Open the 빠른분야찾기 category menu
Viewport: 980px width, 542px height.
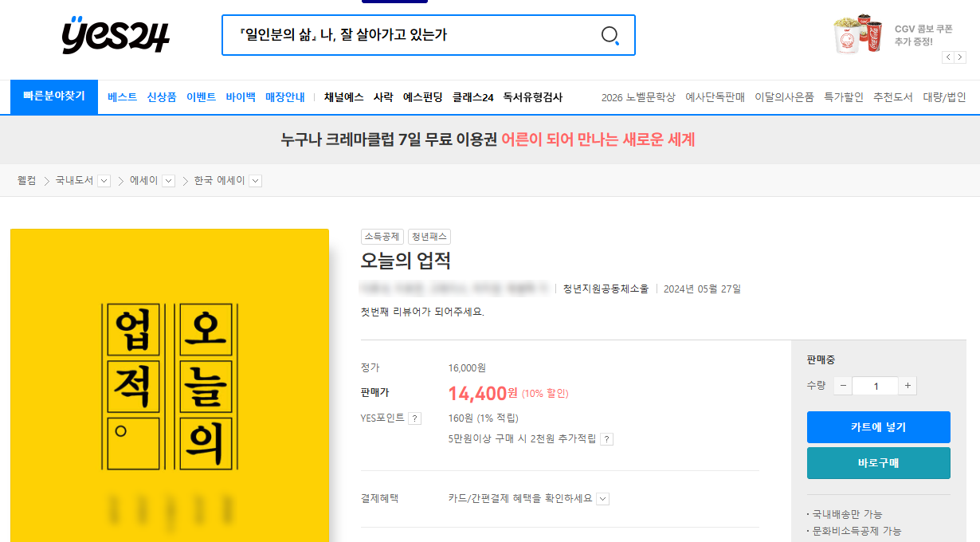point(54,96)
